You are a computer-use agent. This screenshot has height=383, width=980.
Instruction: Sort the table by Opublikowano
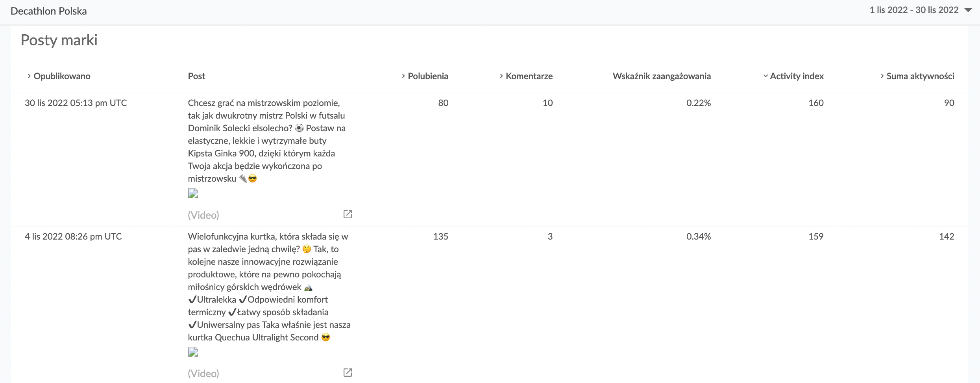[x=59, y=76]
